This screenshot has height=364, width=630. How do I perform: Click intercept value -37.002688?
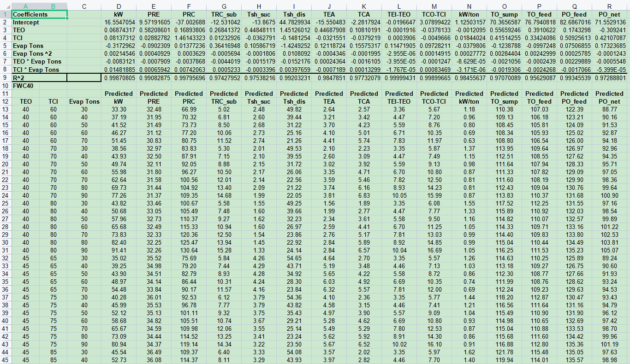(189, 22)
